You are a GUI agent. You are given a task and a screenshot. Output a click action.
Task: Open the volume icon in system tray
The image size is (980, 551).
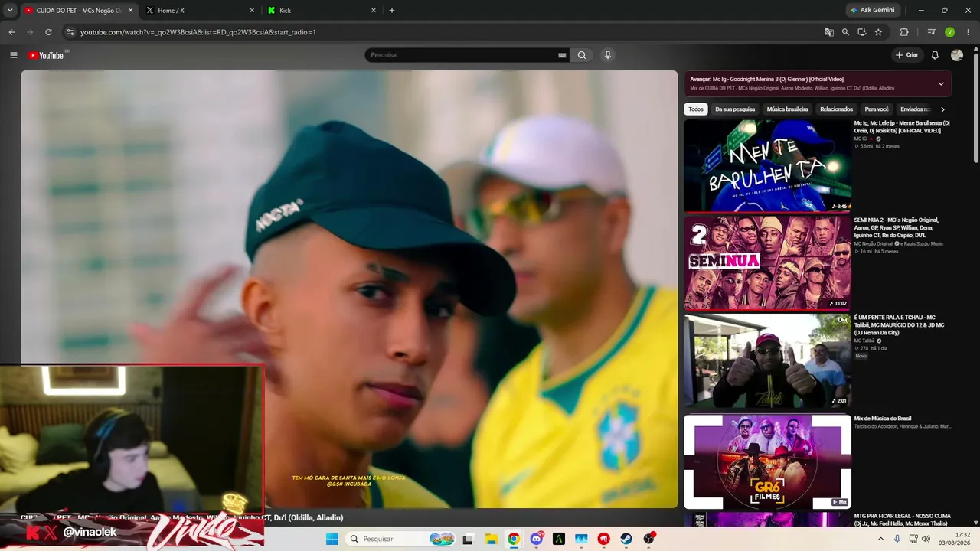tap(926, 539)
